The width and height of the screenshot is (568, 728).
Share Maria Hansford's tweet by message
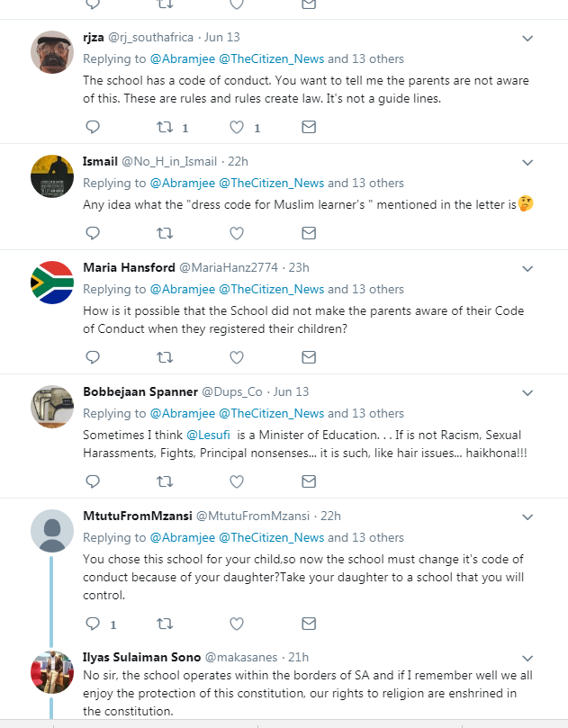309,357
